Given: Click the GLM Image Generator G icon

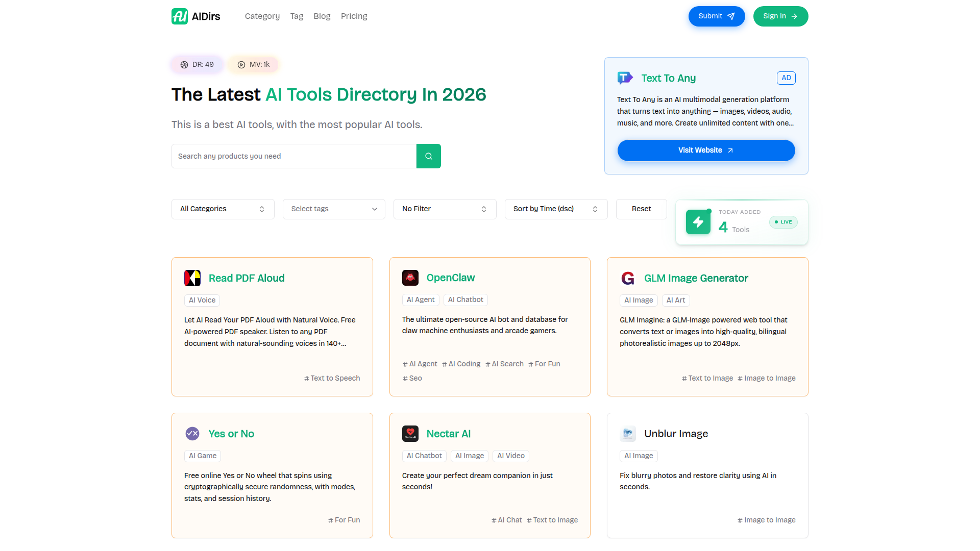Looking at the screenshot, I should (x=628, y=278).
